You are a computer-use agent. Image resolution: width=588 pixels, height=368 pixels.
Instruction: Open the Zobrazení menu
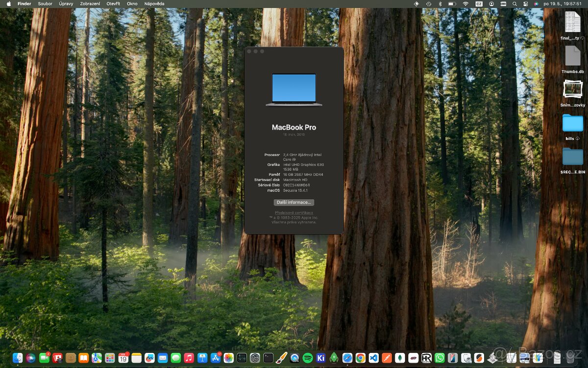pyautogui.click(x=90, y=4)
